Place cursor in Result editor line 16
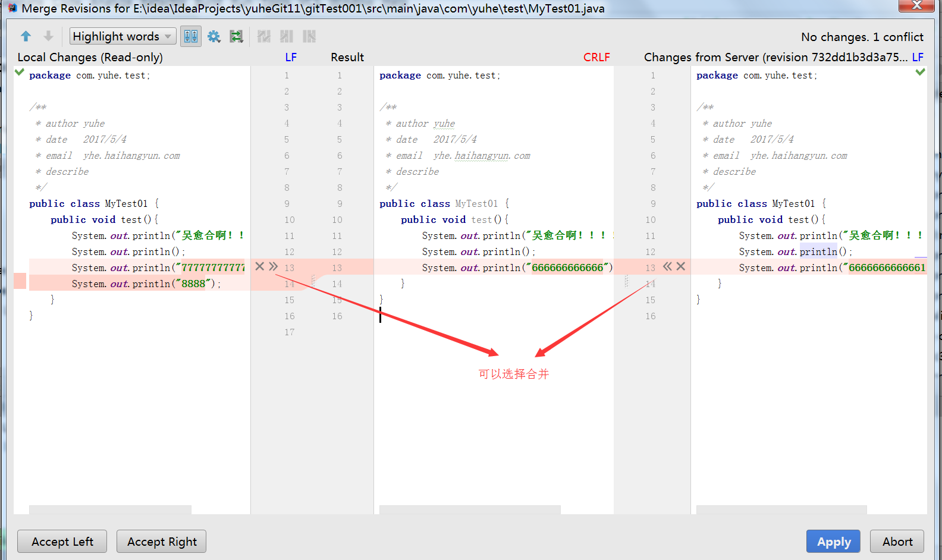Viewport: 942px width, 560px height. (x=494, y=316)
